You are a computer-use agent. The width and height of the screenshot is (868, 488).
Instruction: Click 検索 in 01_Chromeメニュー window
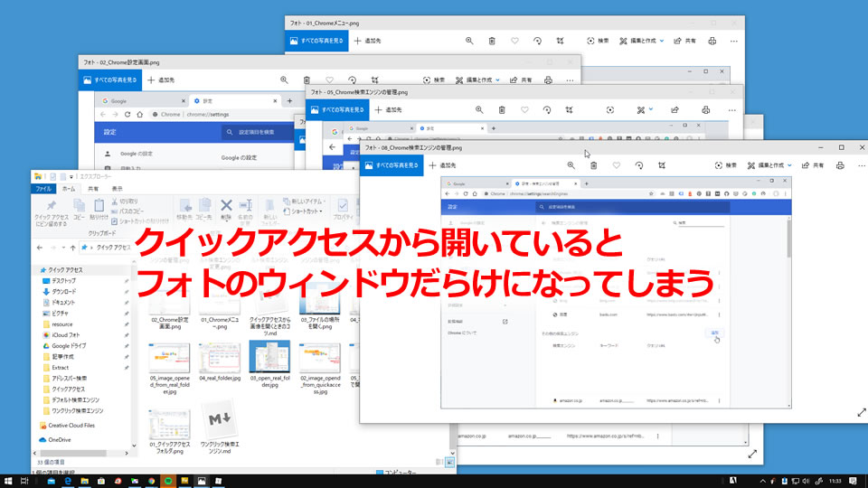(598, 41)
